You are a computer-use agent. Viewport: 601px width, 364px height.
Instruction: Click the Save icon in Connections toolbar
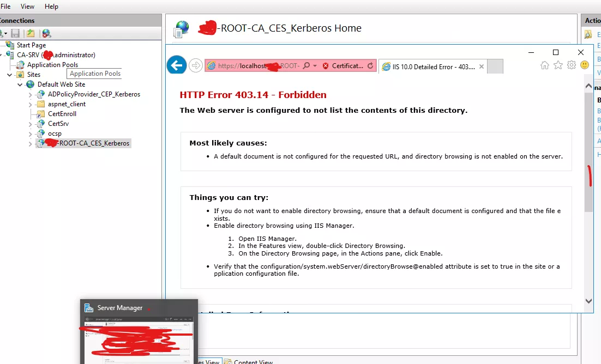point(15,34)
